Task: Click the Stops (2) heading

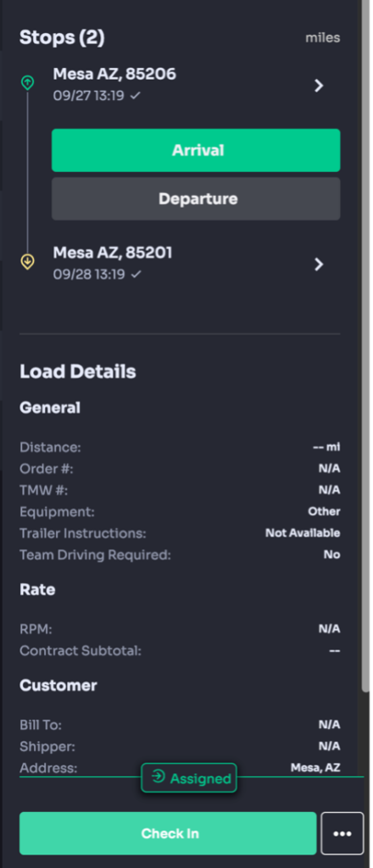Action: pyautogui.click(x=62, y=37)
